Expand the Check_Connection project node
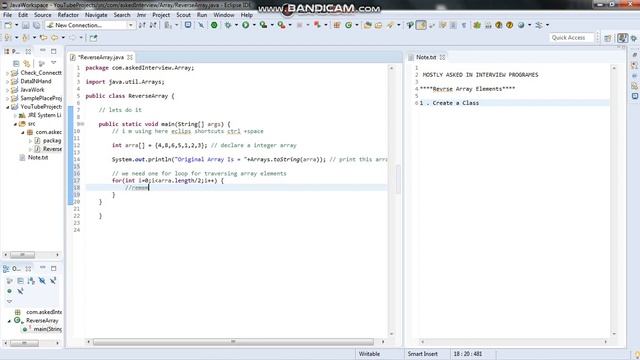Screen dimensions: 640x360 tap(7, 73)
